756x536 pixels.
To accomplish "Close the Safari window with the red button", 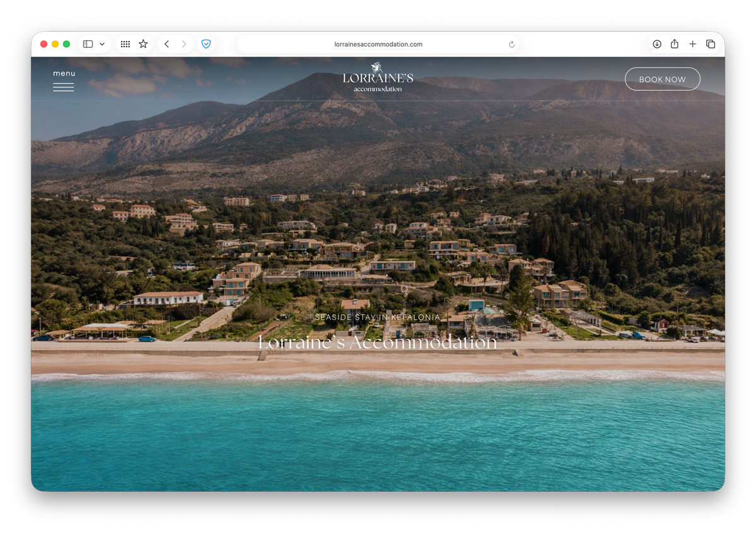I will 44,44.
